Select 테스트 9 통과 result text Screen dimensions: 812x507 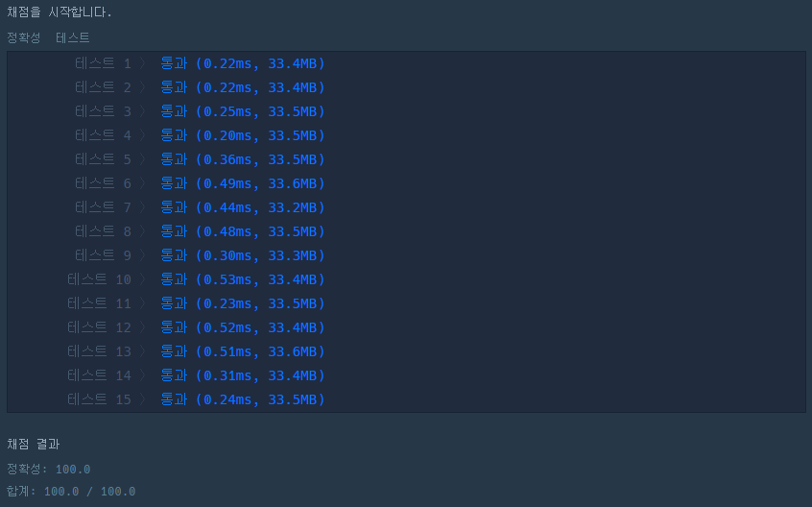[x=243, y=255]
